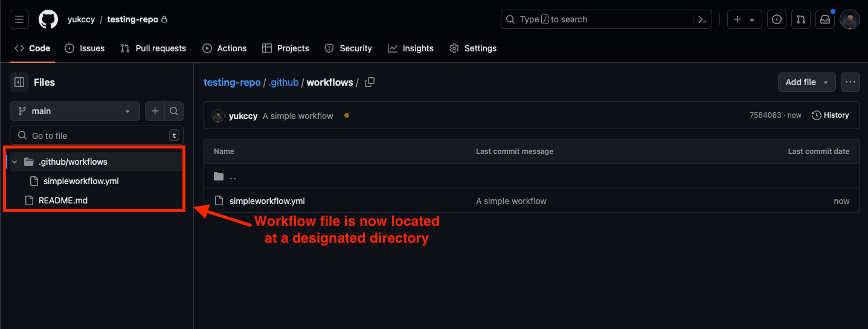Go to .github in the breadcrumb
The width and height of the screenshot is (868, 329).
point(283,82)
